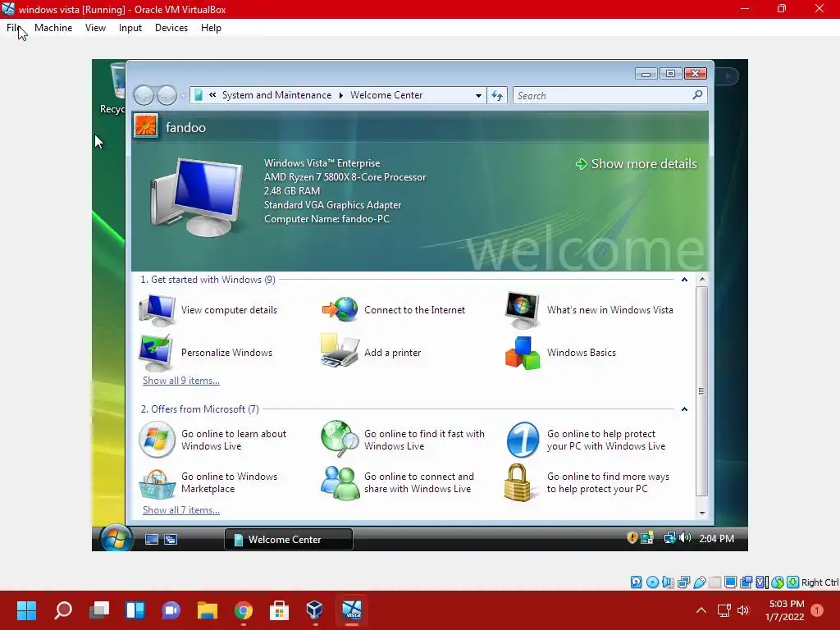840x630 pixels.
Task: Click the VirtualBox shared folders icon
Action: [714, 582]
